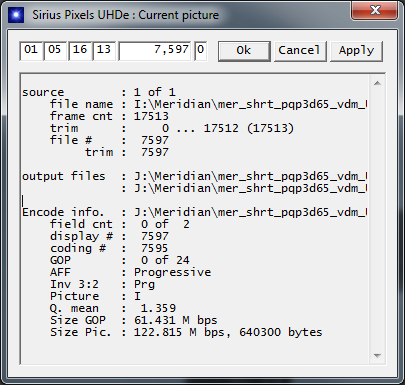Click the coding # 7595 line
Screen dimensions: 405x385
click(109, 248)
